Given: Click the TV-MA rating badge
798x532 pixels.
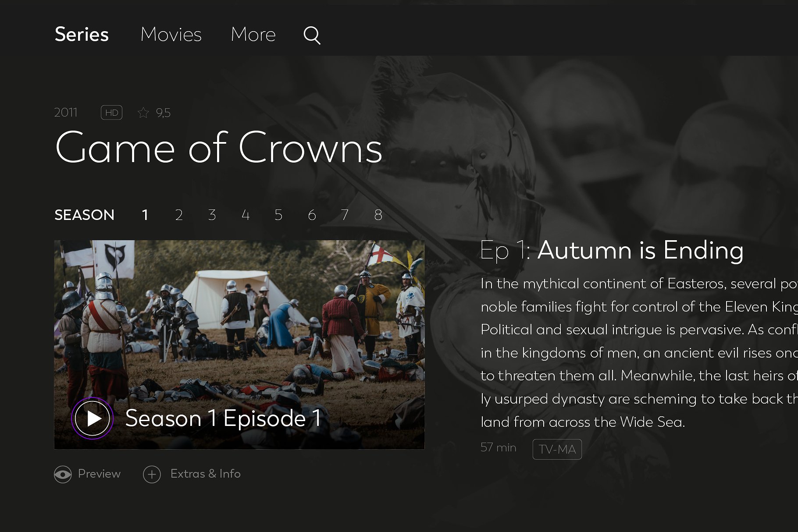Looking at the screenshot, I should click(557, 449).
